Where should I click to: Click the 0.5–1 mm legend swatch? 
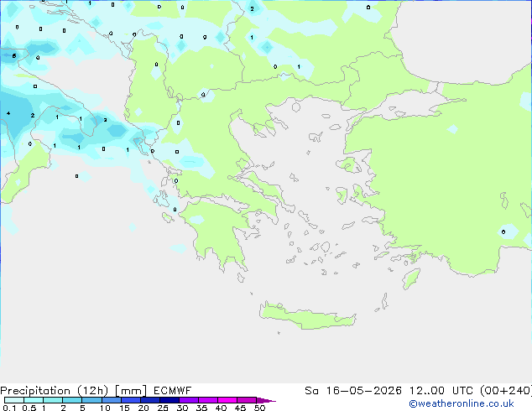coord(34,400)
